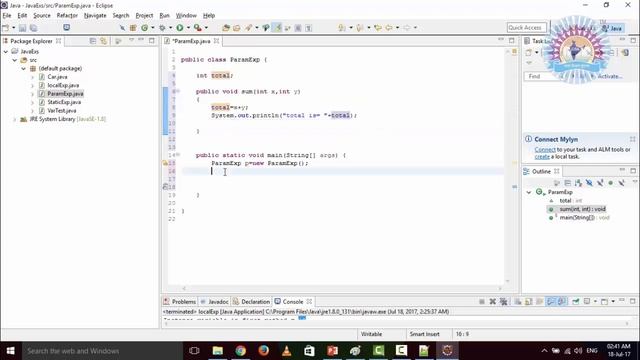Click the New Java Class icon
This screenshot has width=640, height=360.
tap(144, 28)
